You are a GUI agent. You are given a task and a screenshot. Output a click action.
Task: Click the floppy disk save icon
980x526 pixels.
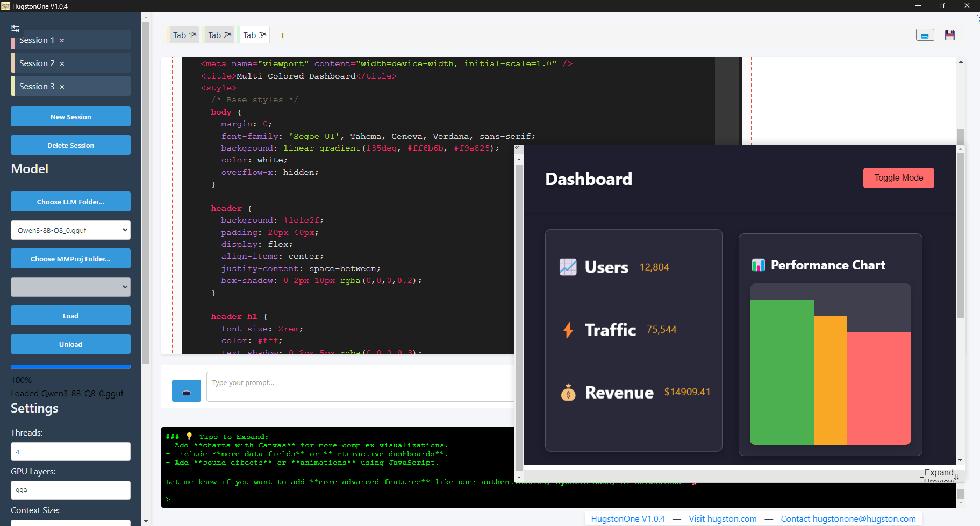950,35
